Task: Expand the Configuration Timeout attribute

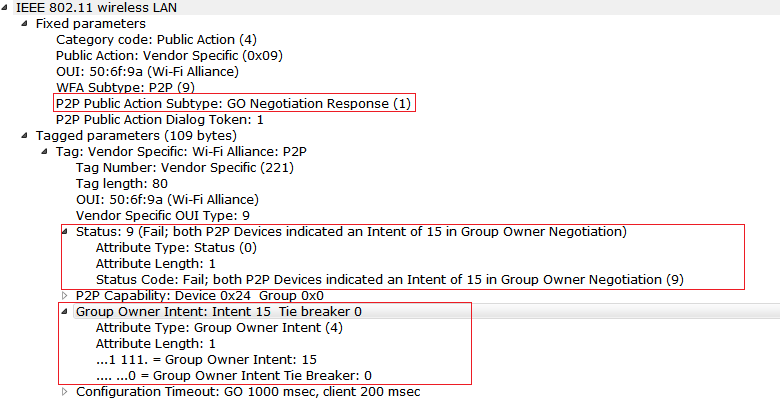Action: coord(65,391)
